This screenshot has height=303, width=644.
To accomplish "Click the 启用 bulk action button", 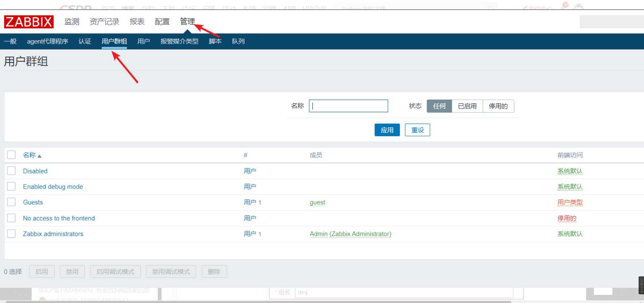I will [x=42, y=271].
